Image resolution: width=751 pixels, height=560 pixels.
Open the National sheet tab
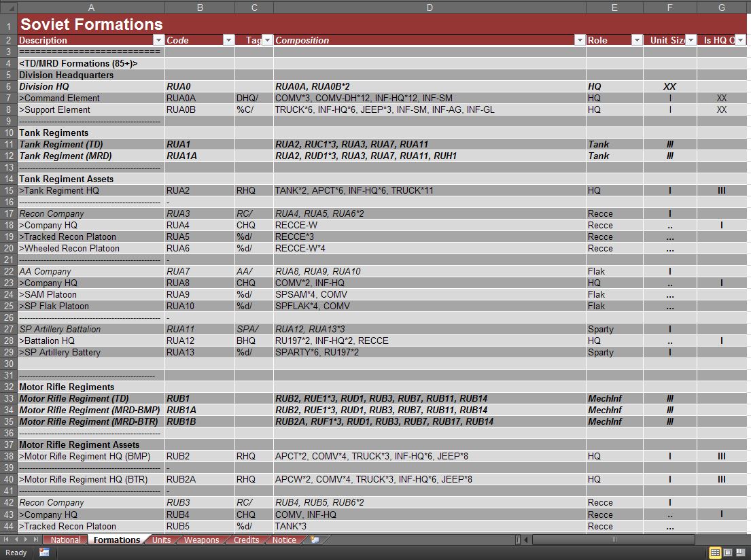66,540
